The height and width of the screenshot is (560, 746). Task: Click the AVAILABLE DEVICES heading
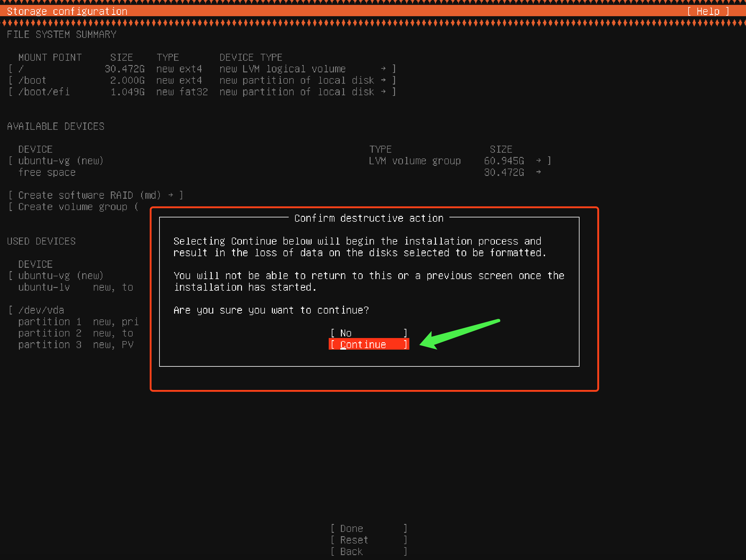56,126
